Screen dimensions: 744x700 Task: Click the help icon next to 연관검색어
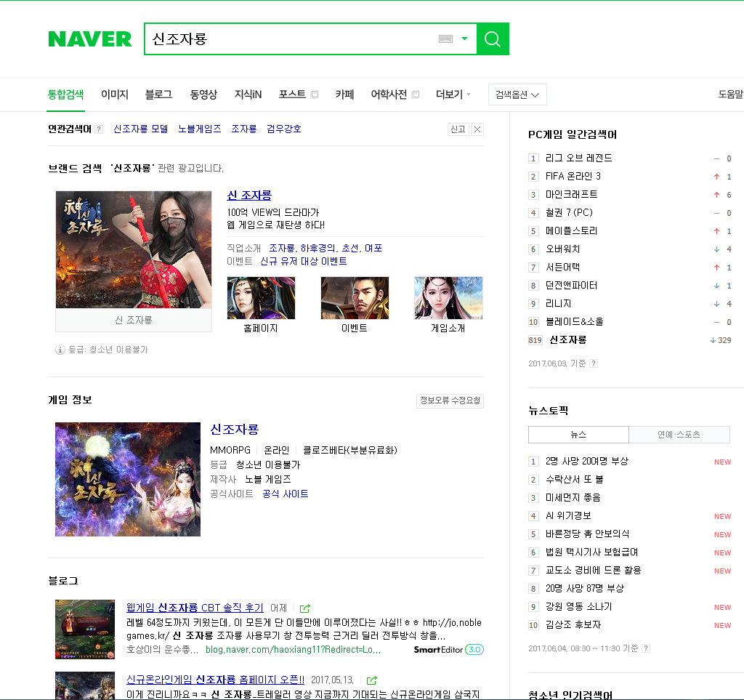99,129
